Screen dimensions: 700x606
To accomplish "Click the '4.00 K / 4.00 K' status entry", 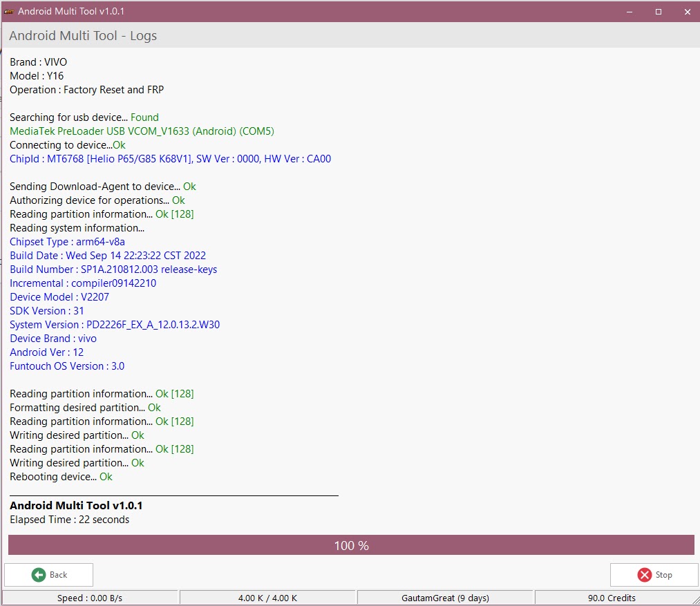I will 267,598.
